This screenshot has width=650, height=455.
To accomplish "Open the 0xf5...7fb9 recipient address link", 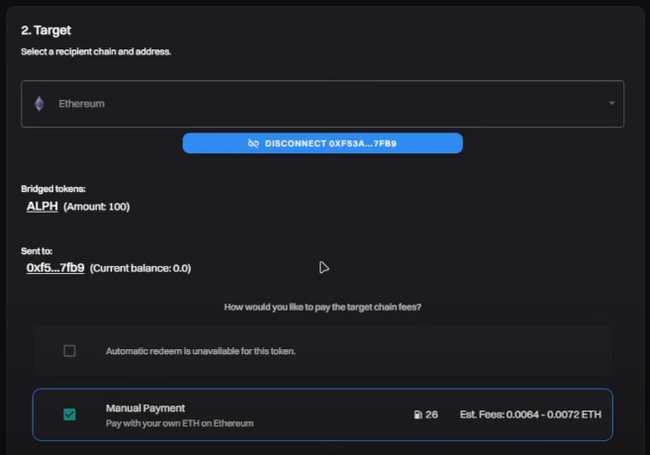I will [55, 268].
